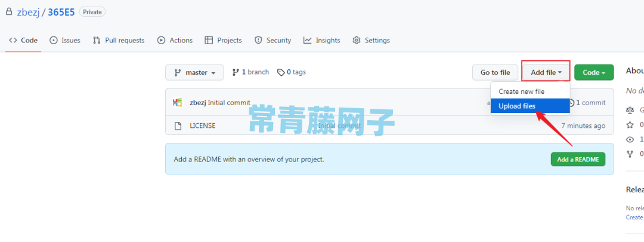
Task: Go to the Actions tab
Action: coord(175,41)
